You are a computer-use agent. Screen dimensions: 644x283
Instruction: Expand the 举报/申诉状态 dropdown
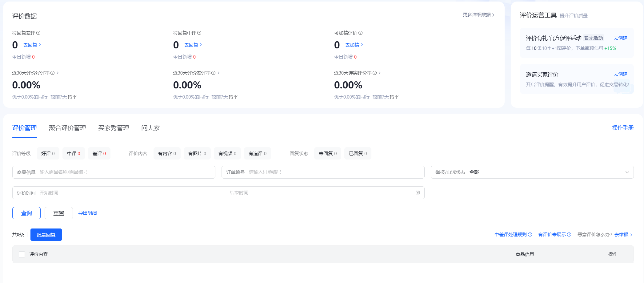pos(627,172)
